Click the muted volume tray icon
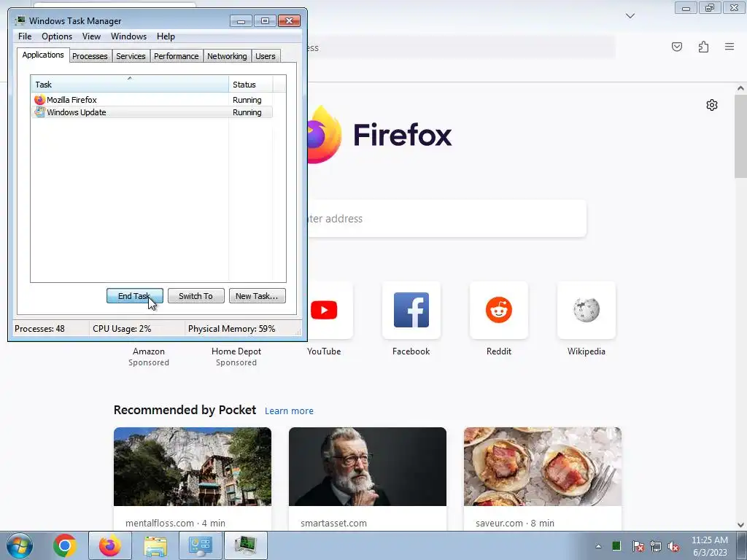 pos(673,546)
